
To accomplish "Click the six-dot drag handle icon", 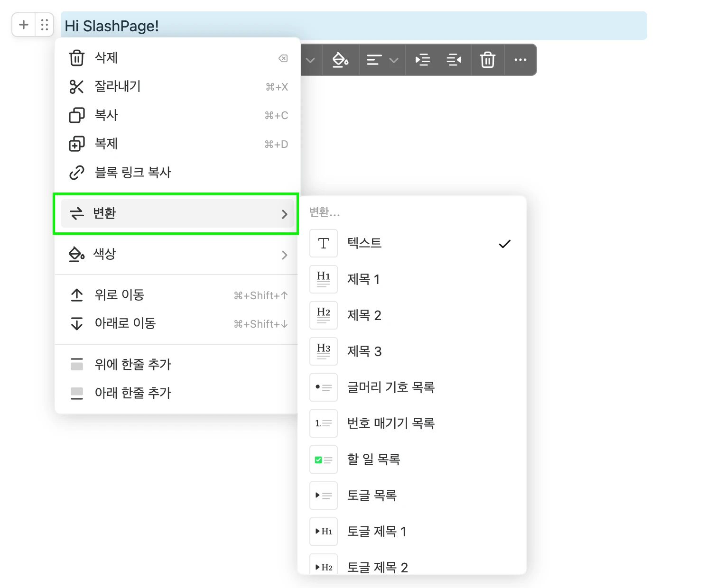I will [x=45, y=25].
